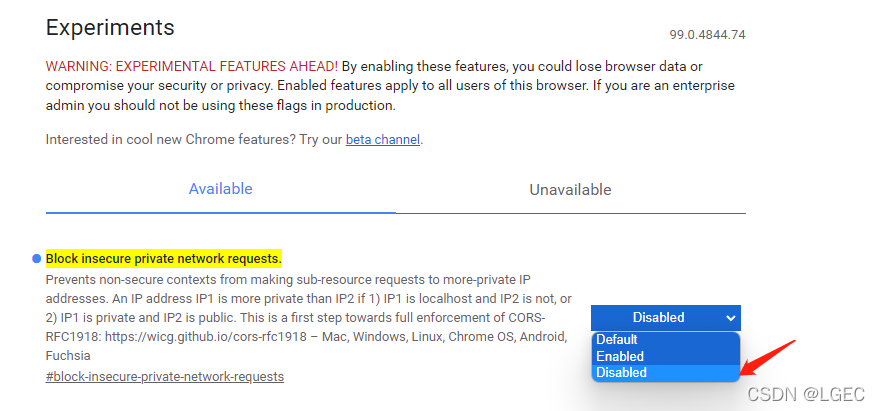Image resolution: width=880 pixels, height=411 pixels.
Task: Click the wicg.github.io/cors-rfc1918 URL text
Action: (x=205, y=337)
